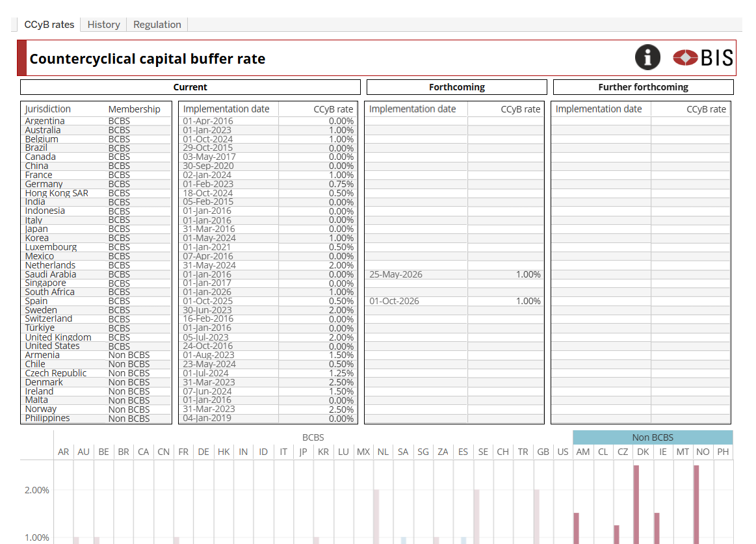Select the Further forthcoming section header
The height and width of the screenshot is (544, 756).
click(643, 87)
